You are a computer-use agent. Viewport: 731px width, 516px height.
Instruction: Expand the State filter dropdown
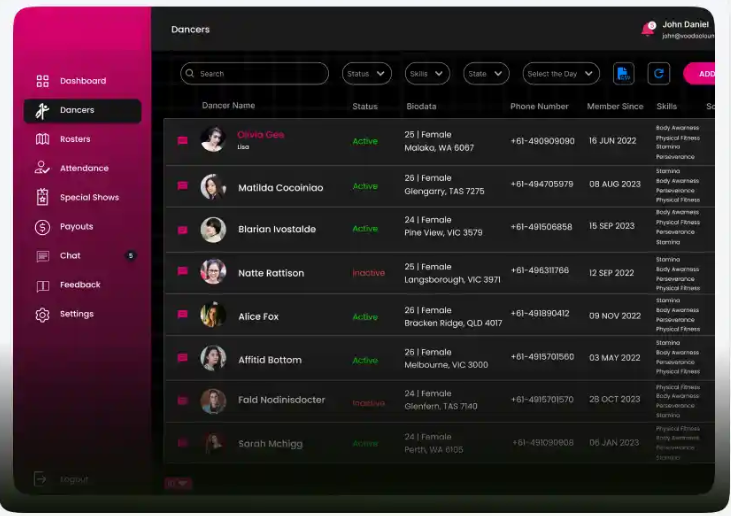(x=487, y=74)
